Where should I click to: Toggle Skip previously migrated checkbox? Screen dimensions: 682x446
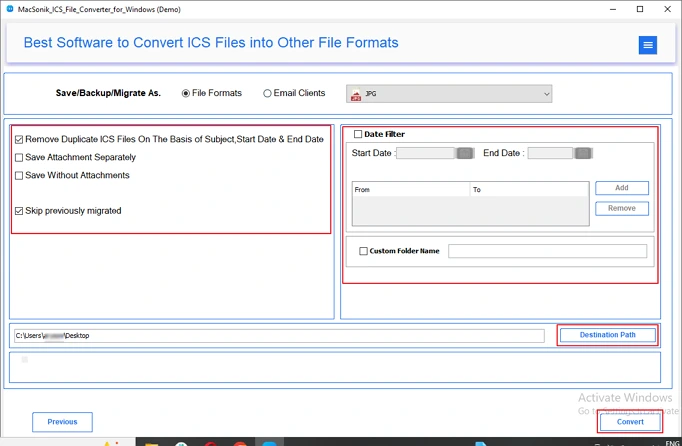(x=19, y=211)
